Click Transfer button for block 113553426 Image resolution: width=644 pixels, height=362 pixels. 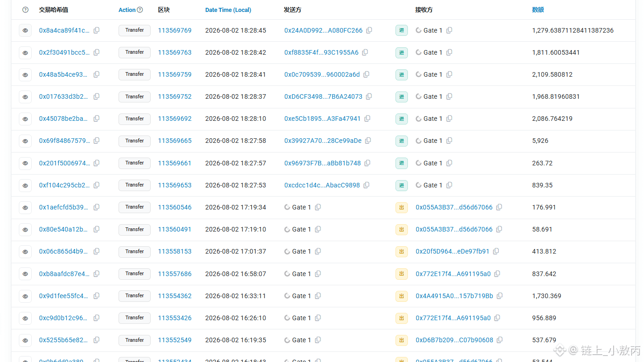point(135,317)
